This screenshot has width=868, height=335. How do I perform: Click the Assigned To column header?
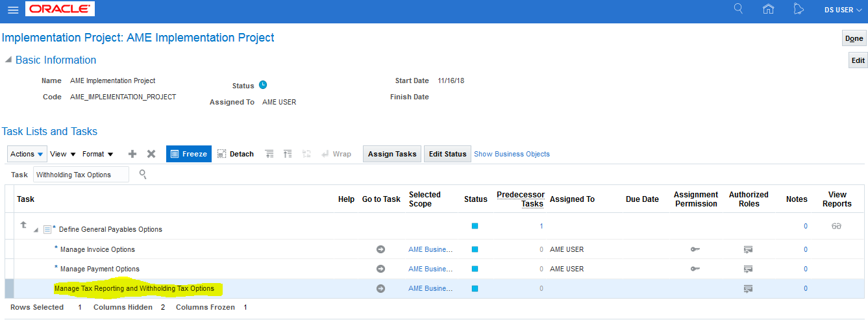[572, 199]
